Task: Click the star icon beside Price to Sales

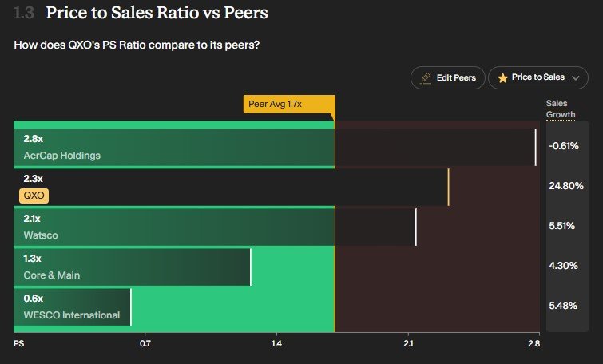Action: coord(502,77)
